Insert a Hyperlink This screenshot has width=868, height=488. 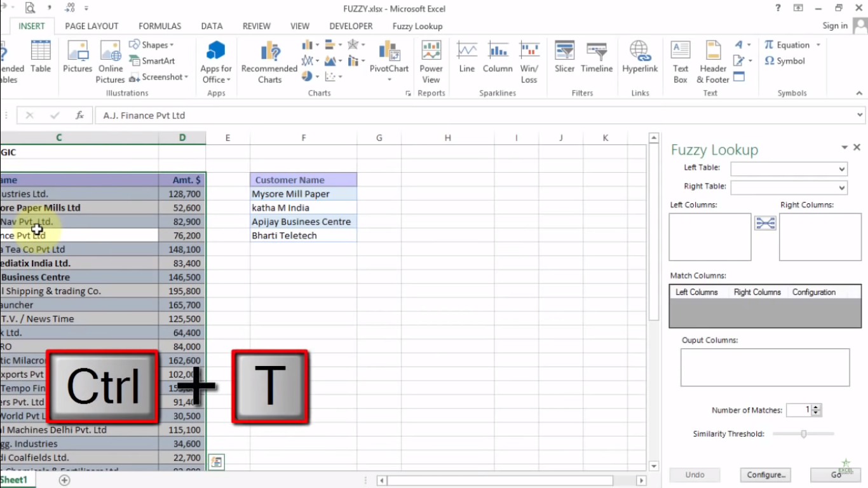pyautogui.click(x=640, y=57)
